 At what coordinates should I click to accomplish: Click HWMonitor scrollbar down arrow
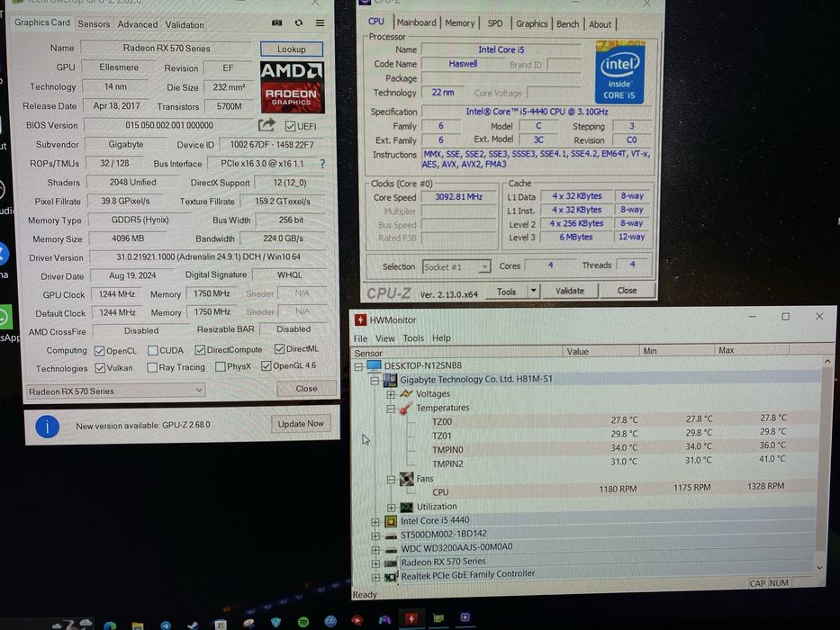tap(819, 567)
